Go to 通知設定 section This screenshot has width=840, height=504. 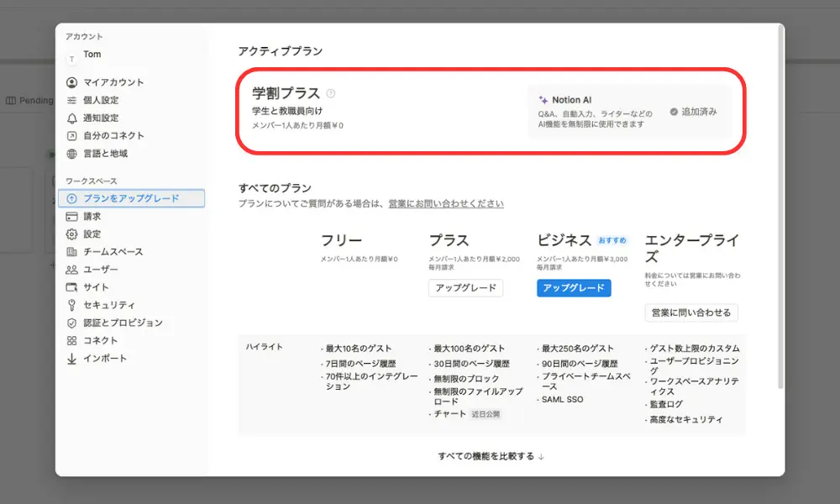coord(131,118)
